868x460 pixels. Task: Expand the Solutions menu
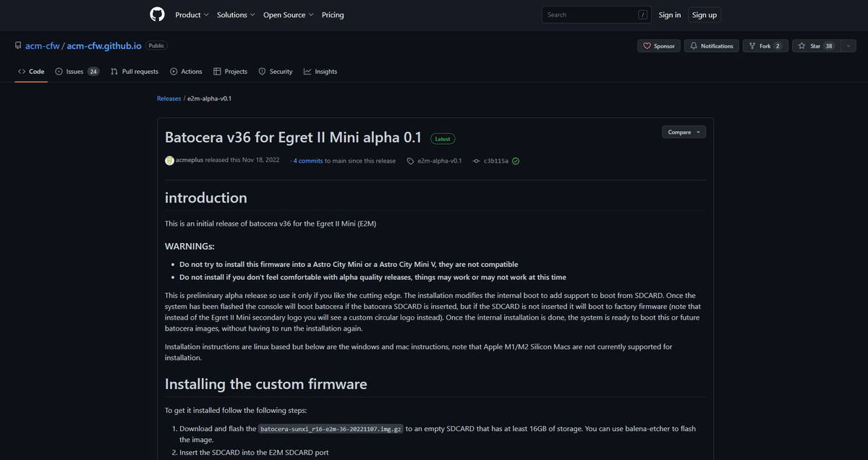pos(236,14)
